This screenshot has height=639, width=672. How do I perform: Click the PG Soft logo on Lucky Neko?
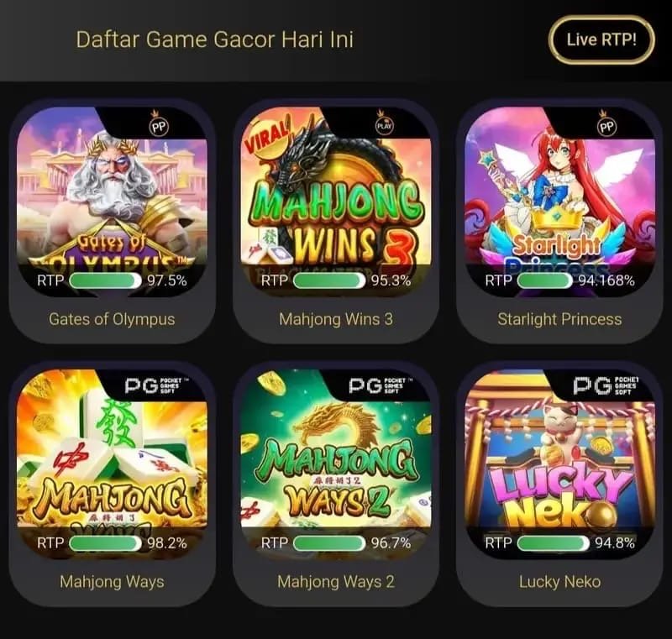pyautogui.click(x=606, y=385)
